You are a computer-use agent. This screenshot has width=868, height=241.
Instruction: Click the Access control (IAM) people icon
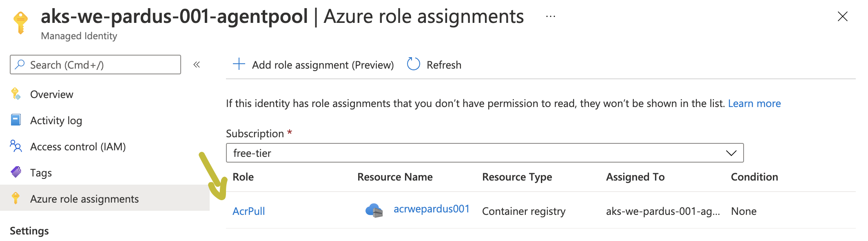pos(16,146)
